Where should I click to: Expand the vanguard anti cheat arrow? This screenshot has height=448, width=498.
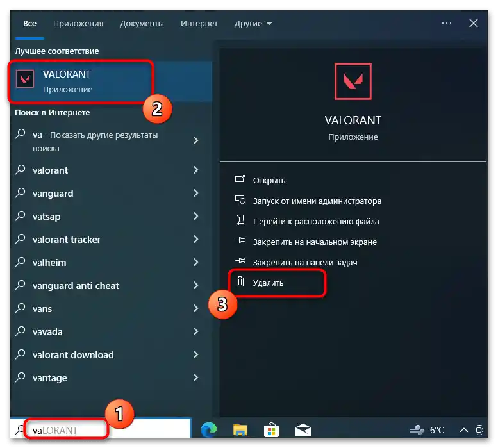196,285
